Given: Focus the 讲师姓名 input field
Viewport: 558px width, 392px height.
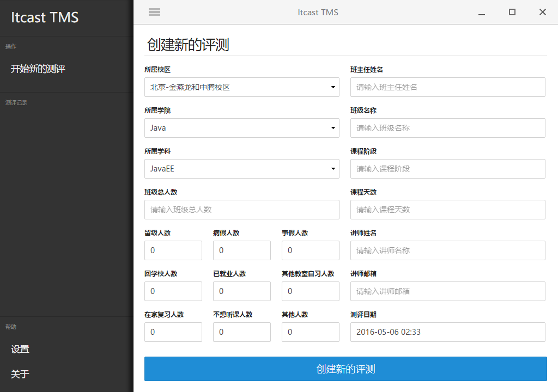Looking at the screenshot, I should click(x=448, y=250).
